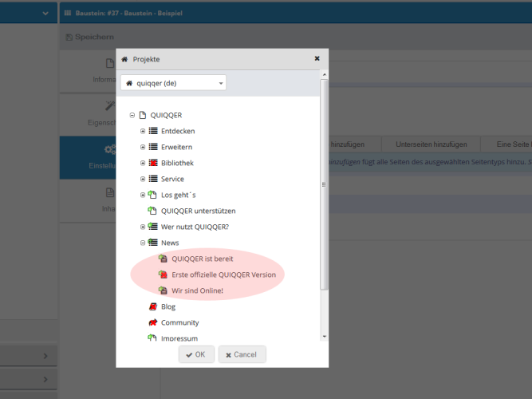Open the quiqqer (de) project dropdown

pos(173,83)
